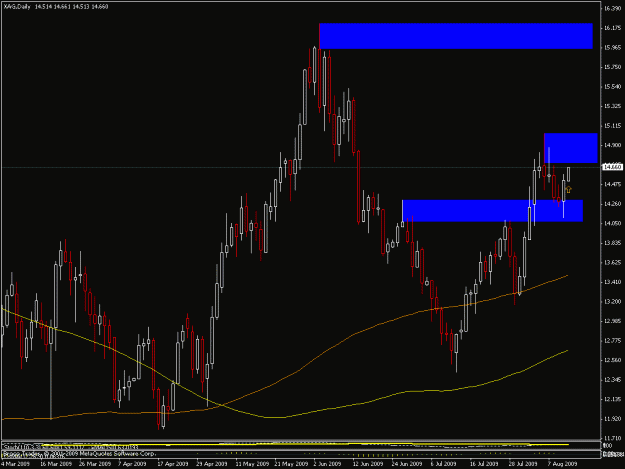
Task: Click the 16 Jul 2009 date label
Action: point(484,464)
